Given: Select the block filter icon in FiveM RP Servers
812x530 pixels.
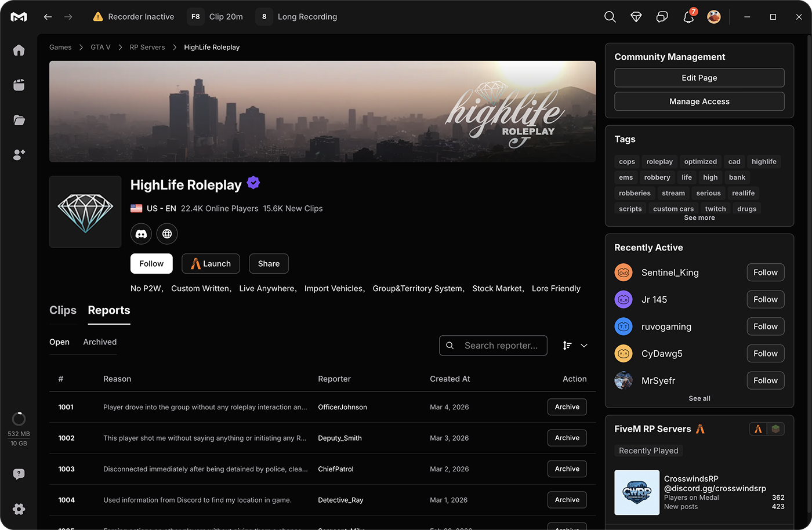Looking at the screenshot, I should pyautogui.click(x=776, y=429).
